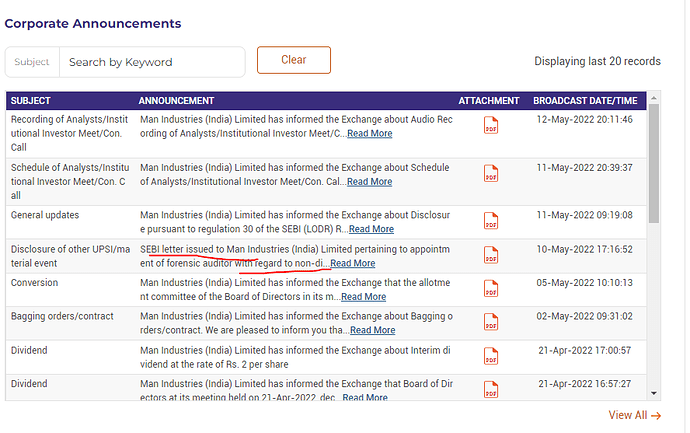Click Read More on Board of Directors dividend row
Image resolution: width=690 pixels, height=433 pixels.
click(x=365, y=397)
